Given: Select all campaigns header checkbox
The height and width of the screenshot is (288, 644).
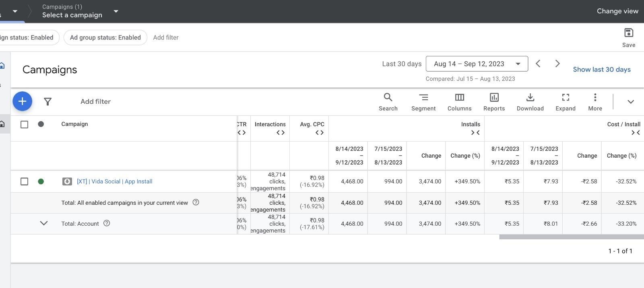Looking at the screenshot, I should [x=25, y=125].
